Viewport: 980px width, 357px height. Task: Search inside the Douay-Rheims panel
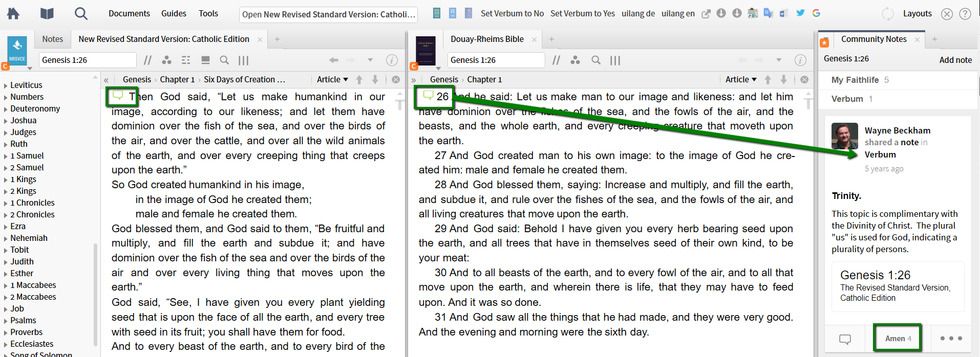(x=596, y=60)
